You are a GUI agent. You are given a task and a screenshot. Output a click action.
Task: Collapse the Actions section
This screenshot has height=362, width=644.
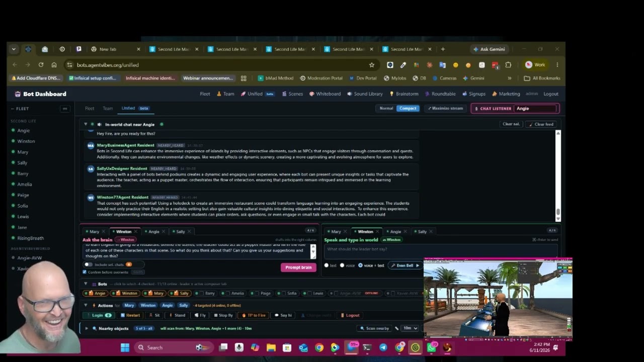click(86, 305)
